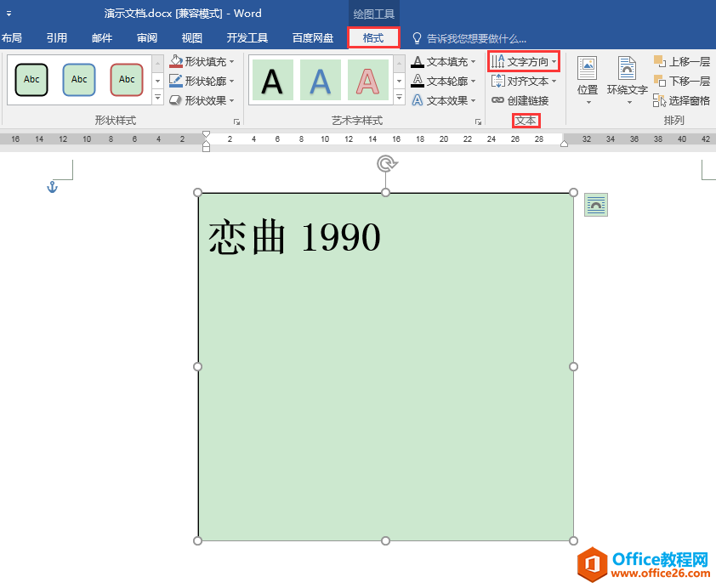
Task: Expand Text Outline dropdown arrow
Action: click(x=473, y=82)
